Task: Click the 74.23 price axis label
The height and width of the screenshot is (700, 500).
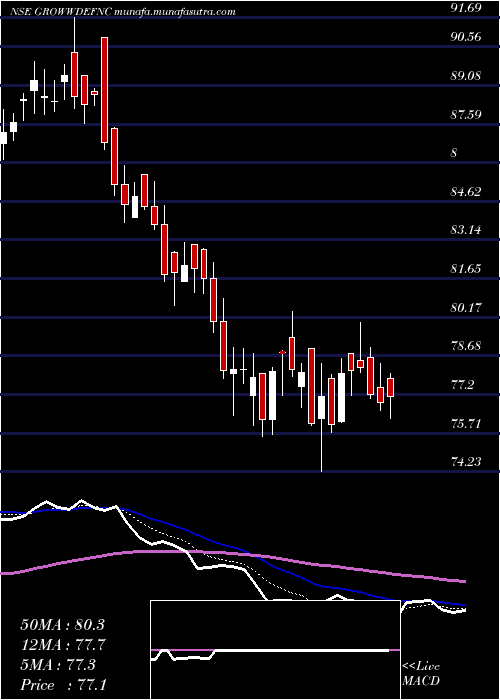Action: point(466,462)
